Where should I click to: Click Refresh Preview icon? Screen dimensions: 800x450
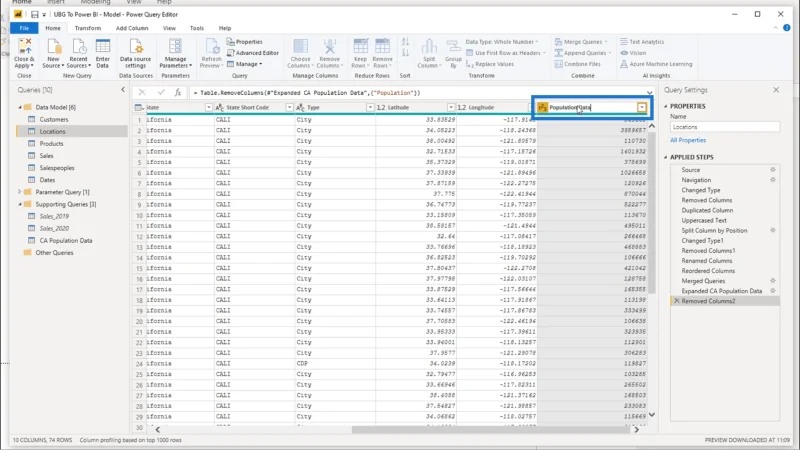[x=212, y=46]
